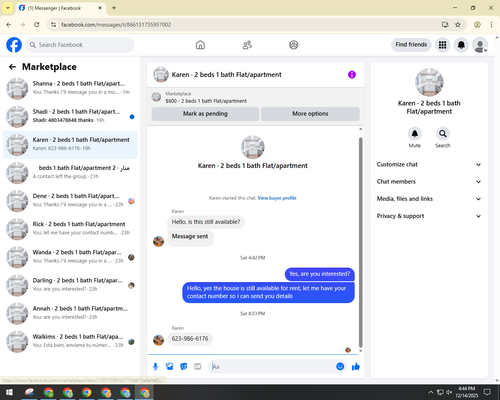
Task: Open Darling conversation
Action: point(70,285)
